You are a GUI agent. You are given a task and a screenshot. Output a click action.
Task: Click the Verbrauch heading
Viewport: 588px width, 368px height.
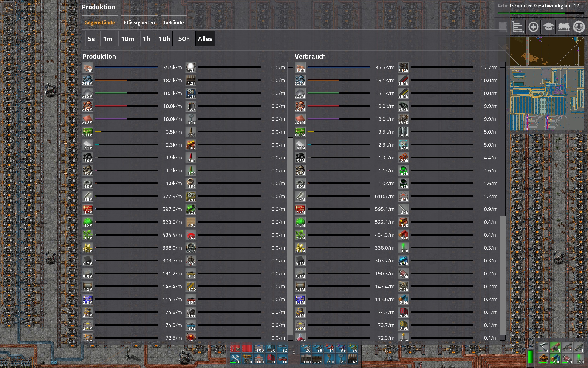pyautogui.click(x=310, y=57)
